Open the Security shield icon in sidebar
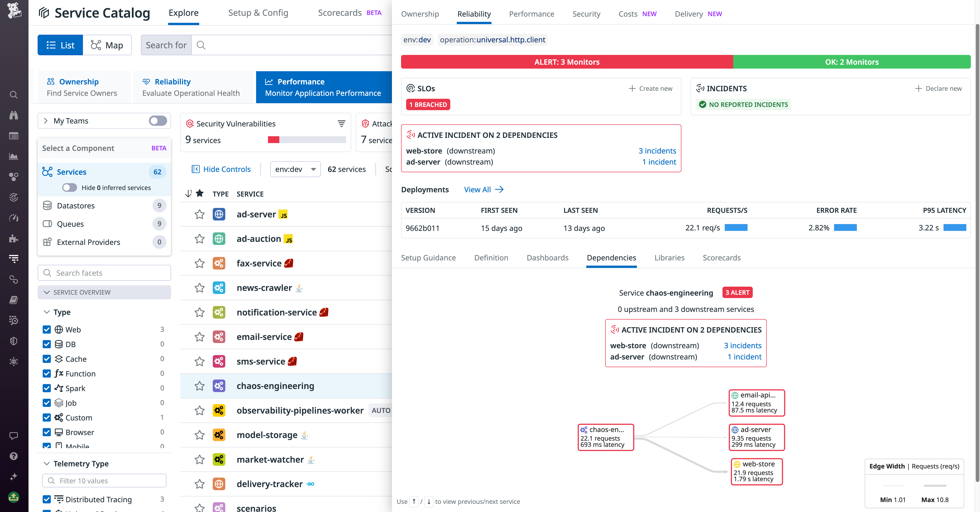 [14, 341]
